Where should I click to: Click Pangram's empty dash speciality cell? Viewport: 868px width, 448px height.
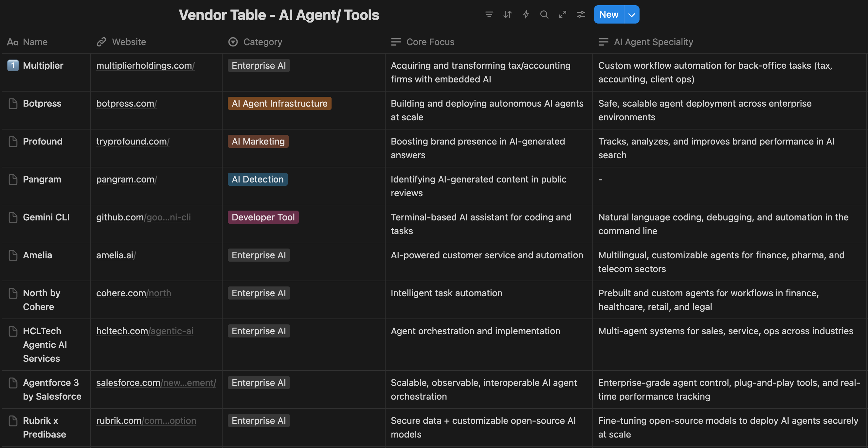click(730, 186)
